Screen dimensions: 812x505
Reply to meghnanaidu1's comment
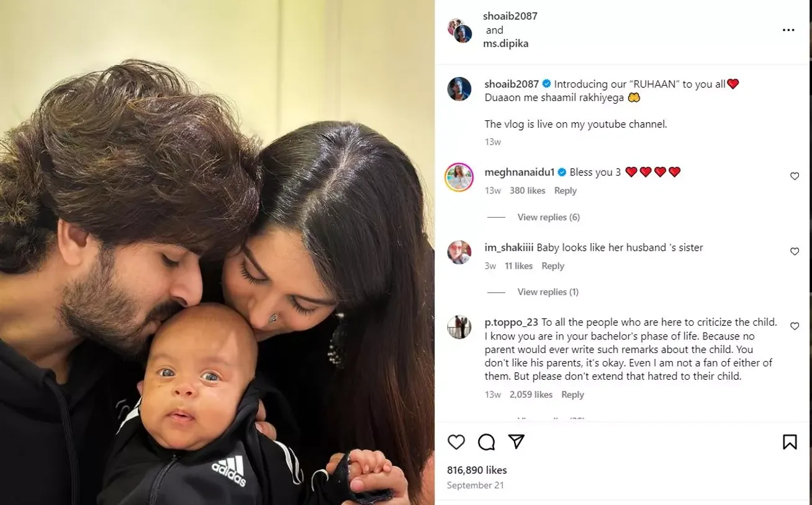[566, 190]
